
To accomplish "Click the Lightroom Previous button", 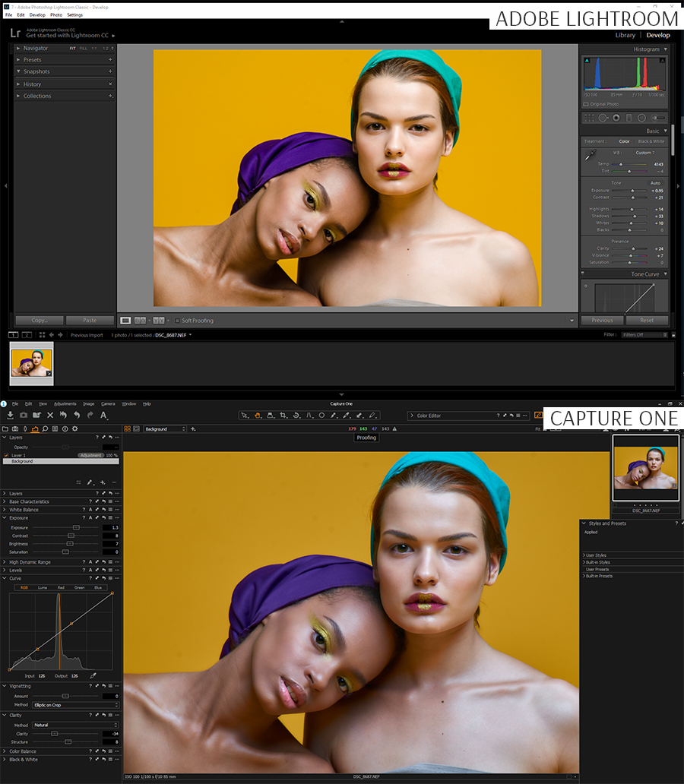I will 602,321.
